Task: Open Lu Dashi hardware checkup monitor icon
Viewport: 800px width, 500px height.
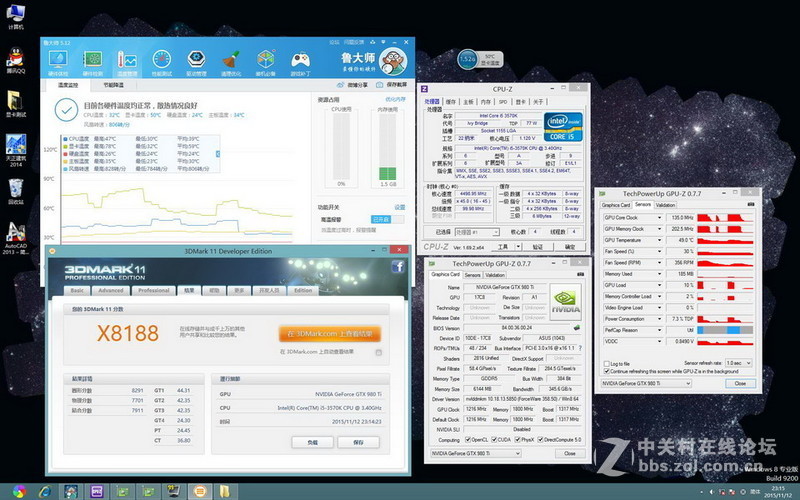Action: (x=58, y=60)
